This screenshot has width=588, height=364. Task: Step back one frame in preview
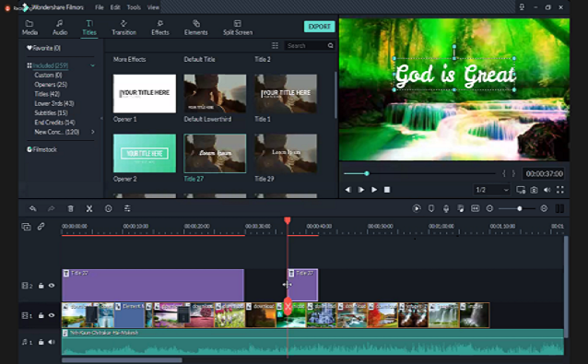[348, 190]
